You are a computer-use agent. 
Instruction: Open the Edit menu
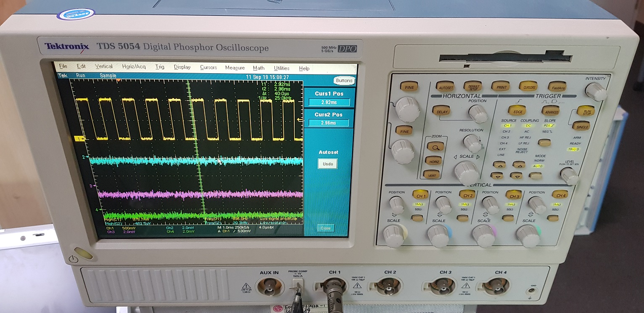81,66
